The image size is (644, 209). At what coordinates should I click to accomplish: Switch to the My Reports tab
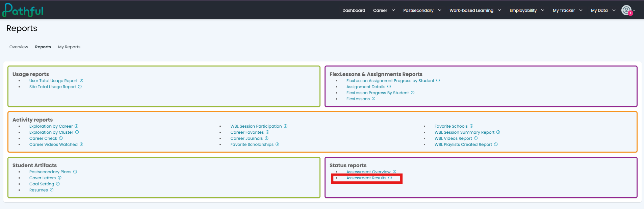tap(69, 47)
